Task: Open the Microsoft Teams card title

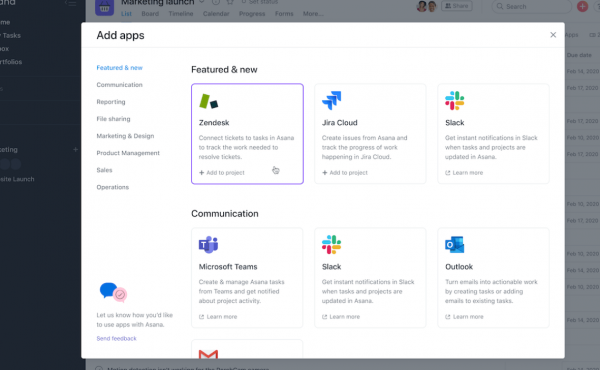Action: coord(228,267)
